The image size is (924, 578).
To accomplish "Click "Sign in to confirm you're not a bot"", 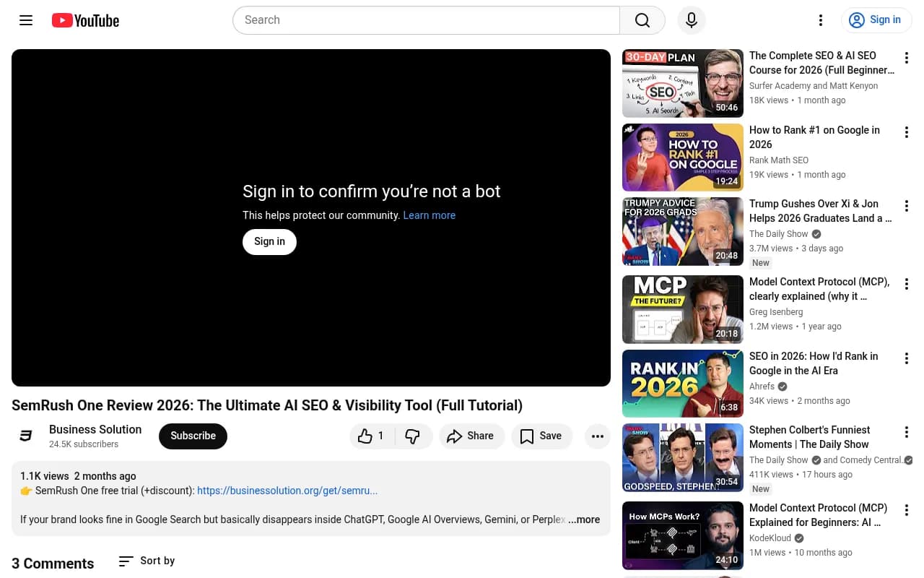I will 371,191.
